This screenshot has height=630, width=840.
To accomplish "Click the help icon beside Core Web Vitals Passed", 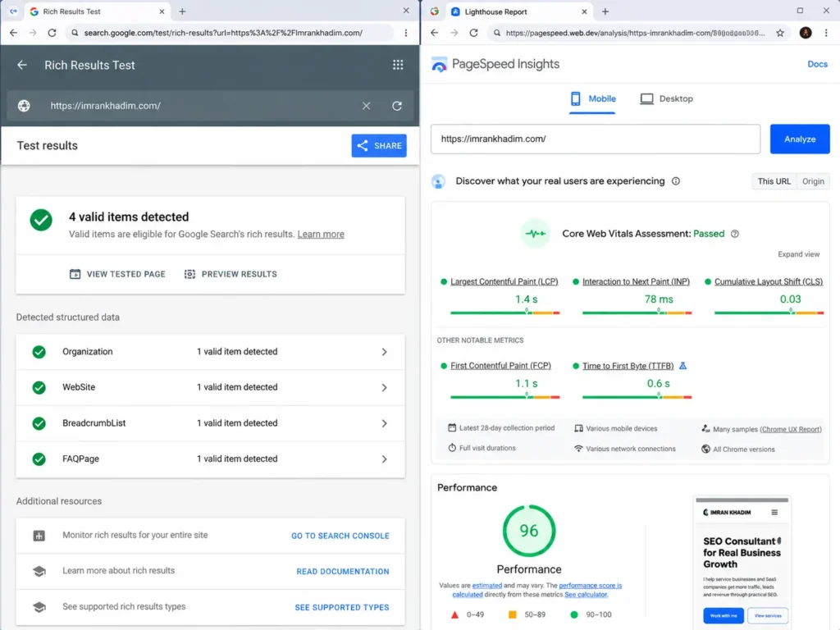I will (735, 234).
